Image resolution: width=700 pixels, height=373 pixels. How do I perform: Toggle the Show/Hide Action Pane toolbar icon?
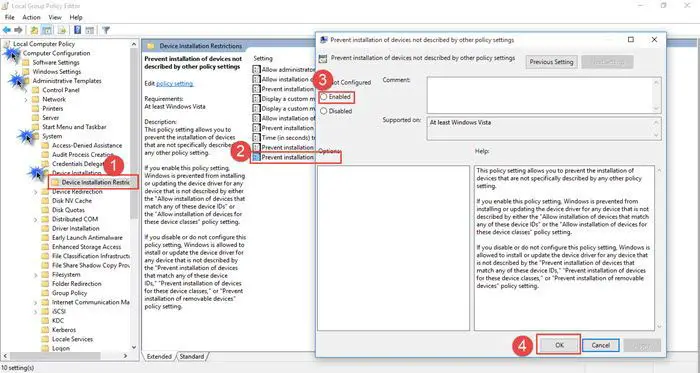pyautogui.click(x=89, y=30)
